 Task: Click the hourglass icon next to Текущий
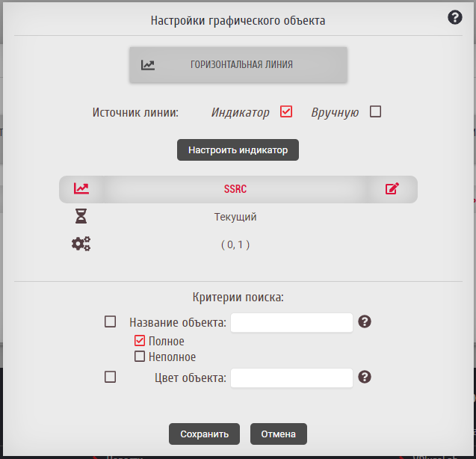coord(81,217)
